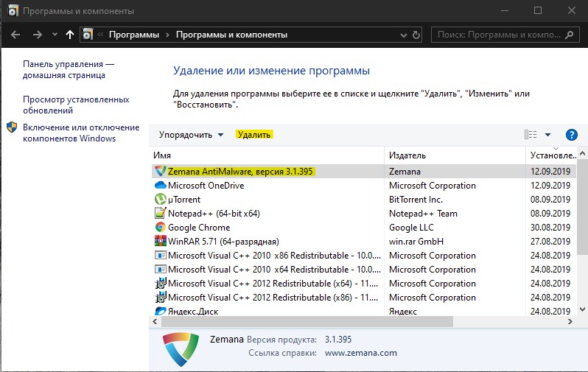Click the vertical scrollbar thumb
588x372 pixels.
pos(582,206)
